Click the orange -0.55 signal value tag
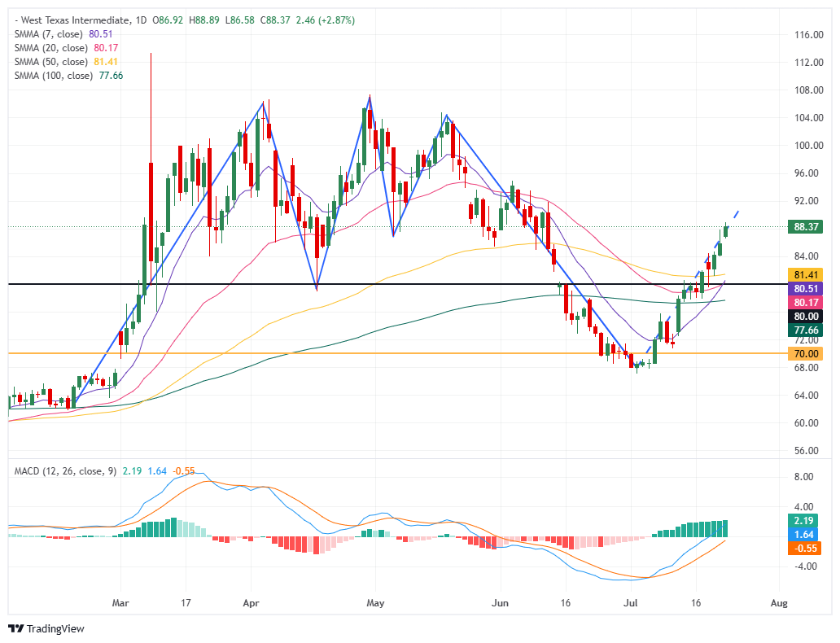The image size is (840, 643). [x=803, y=548]
